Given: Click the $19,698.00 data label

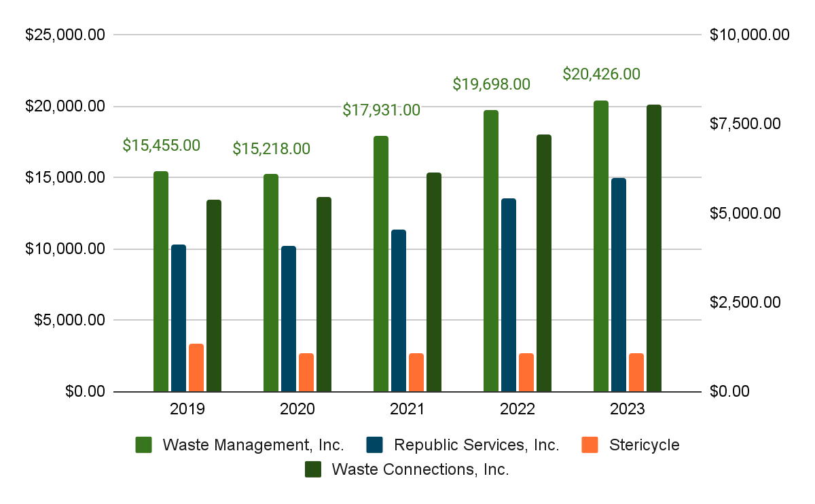Looking at the screenshot, I should 492,84.
